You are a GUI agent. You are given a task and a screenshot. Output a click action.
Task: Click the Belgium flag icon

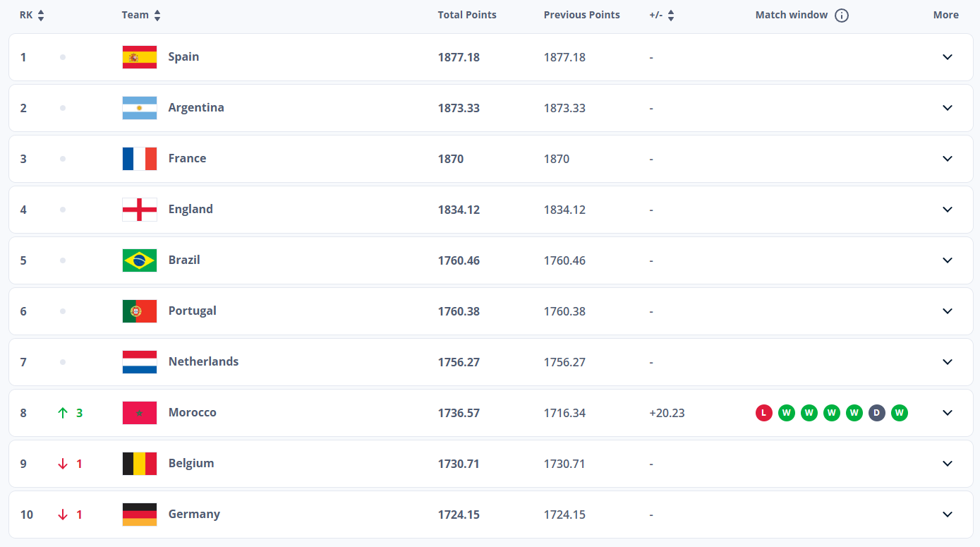coord(139,464)
